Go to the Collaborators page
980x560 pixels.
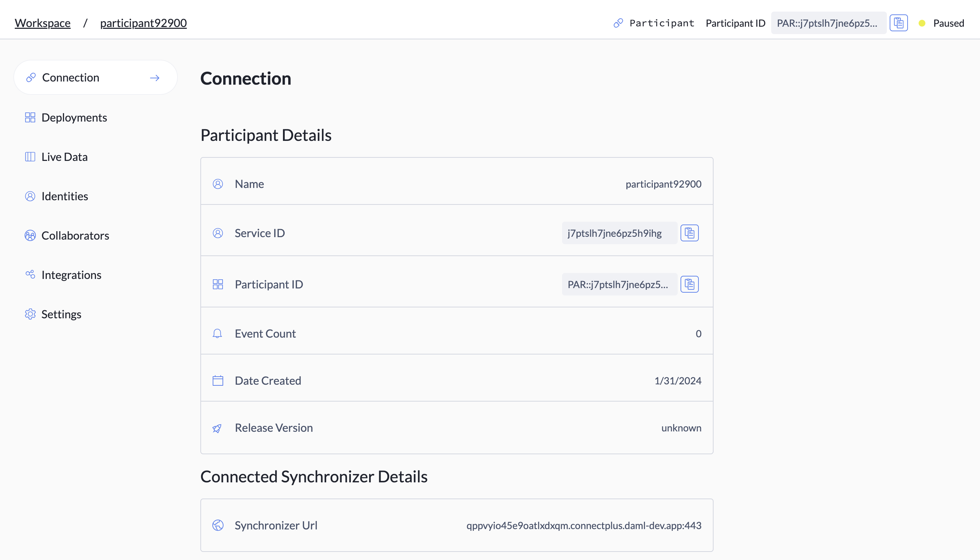pos(75,235)
